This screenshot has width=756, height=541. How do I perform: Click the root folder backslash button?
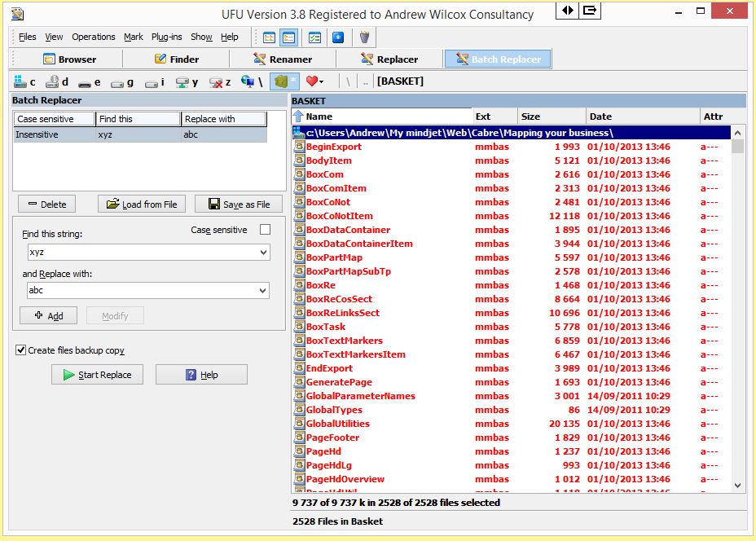click(348, 82)
